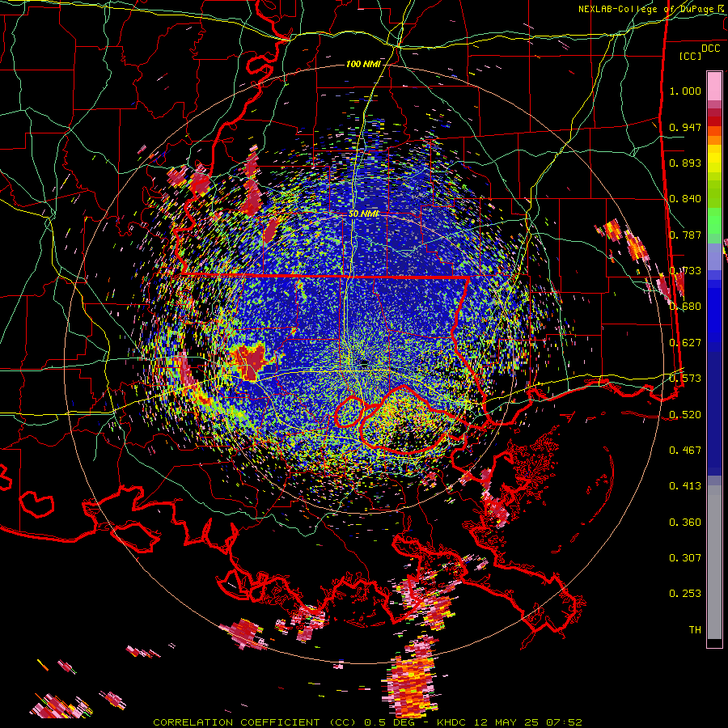Click the DCC product label
This screenshot has height=728, width=728.
[x=710, y=49]
